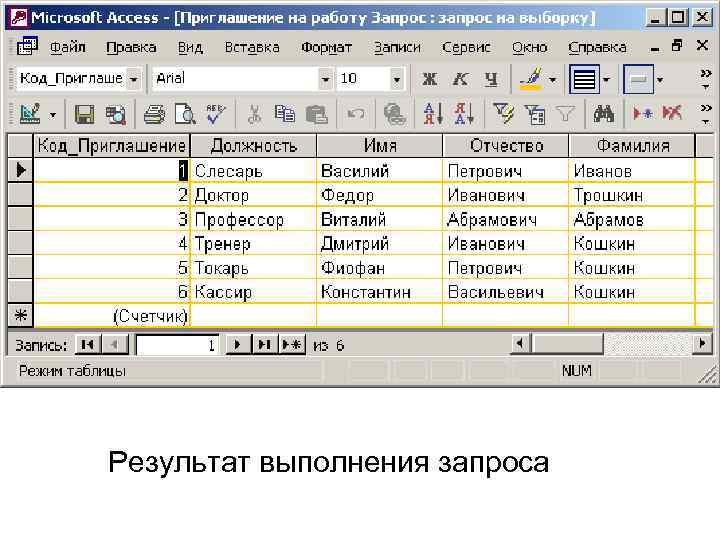This screenshot has height=540, width=720.
Task: Undo the last action
Action: pos(355,114)
